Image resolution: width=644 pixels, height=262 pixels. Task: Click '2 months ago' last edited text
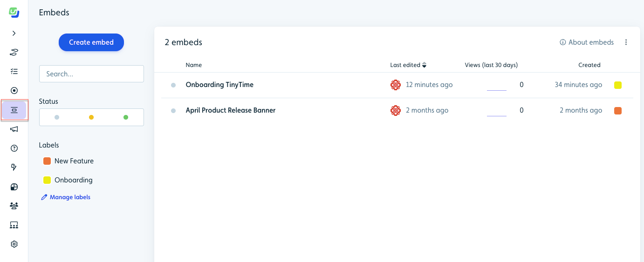(x=427, y=110)
